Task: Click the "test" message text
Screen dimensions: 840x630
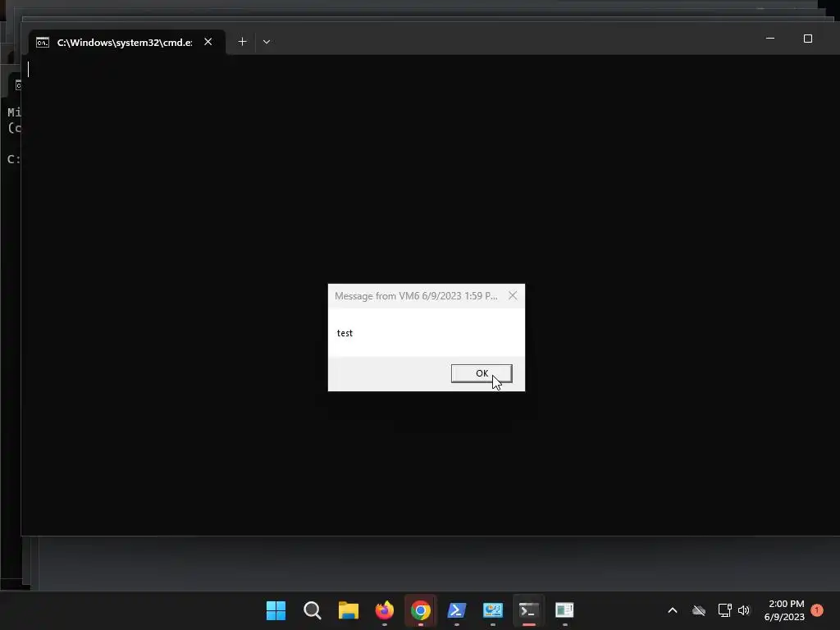Action: click(x=345, y=333)
